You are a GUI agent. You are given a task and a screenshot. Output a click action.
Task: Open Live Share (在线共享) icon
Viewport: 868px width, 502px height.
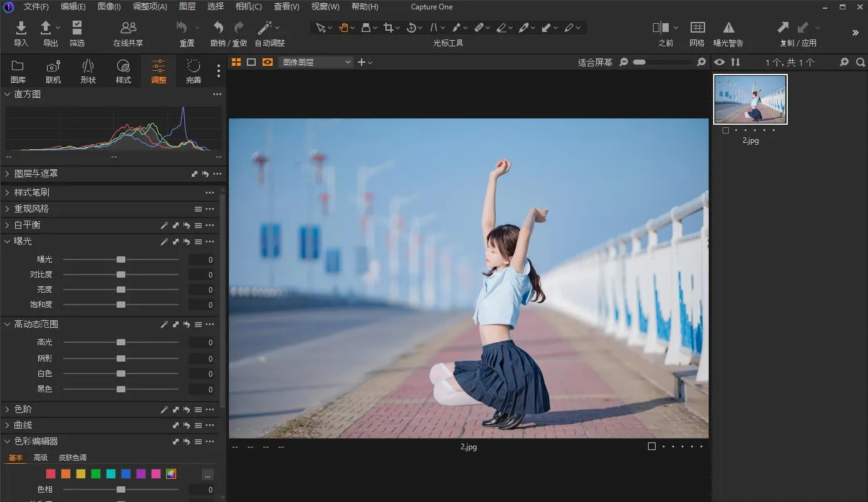click(128, 28)
